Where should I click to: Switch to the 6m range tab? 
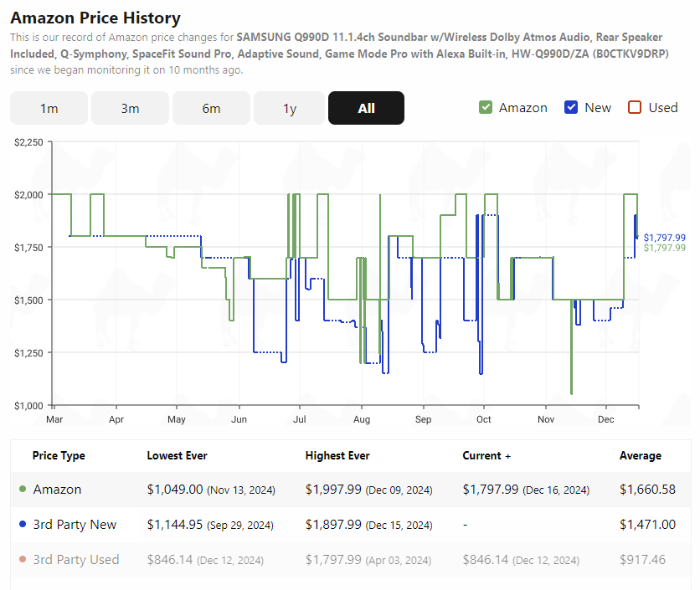click(212, 108)
